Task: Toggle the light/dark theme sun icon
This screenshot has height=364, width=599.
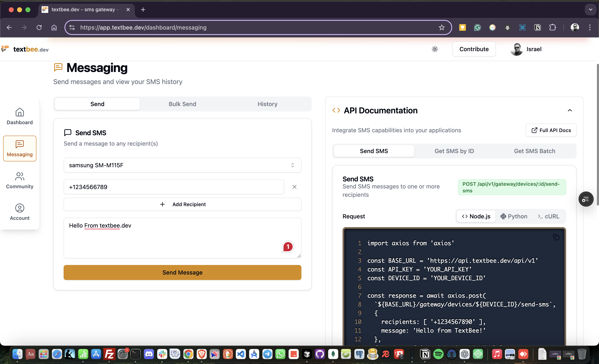Action: (435, 49)
